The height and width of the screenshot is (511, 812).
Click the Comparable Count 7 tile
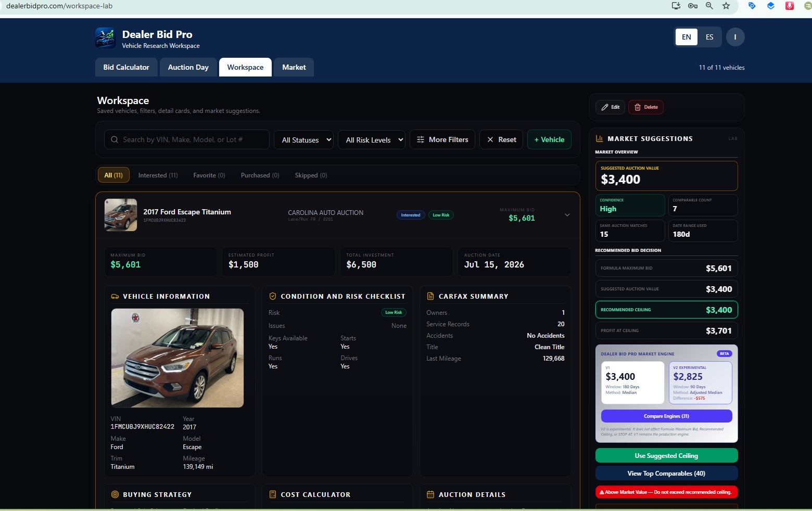click(x=703, y=205)
